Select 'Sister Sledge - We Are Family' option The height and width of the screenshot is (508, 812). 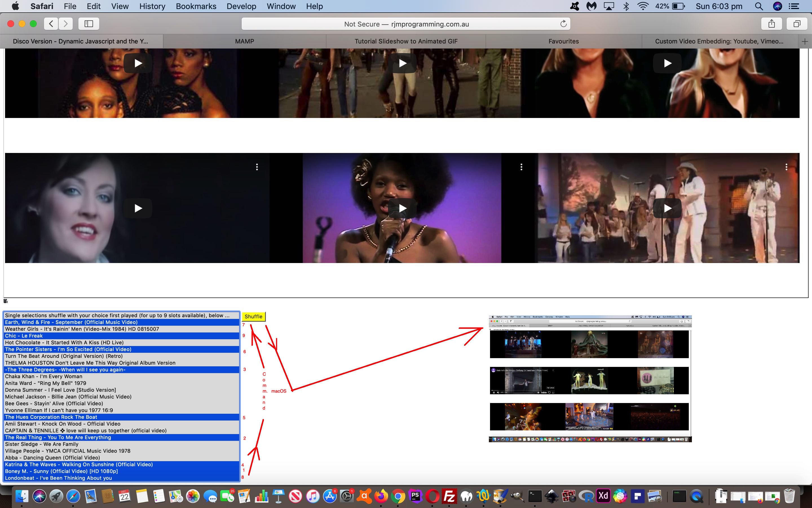pyautogui.click(x=122, y=444)
